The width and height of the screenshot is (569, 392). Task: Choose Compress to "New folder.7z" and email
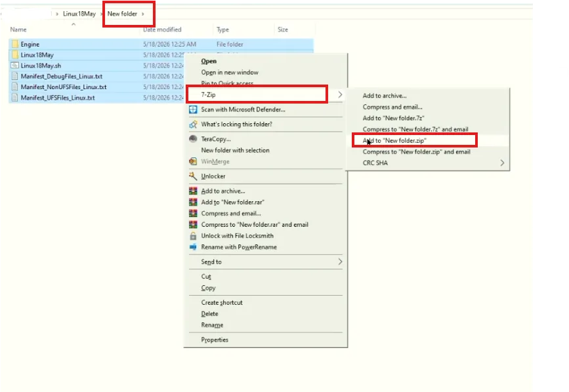(x=415, y=129)
